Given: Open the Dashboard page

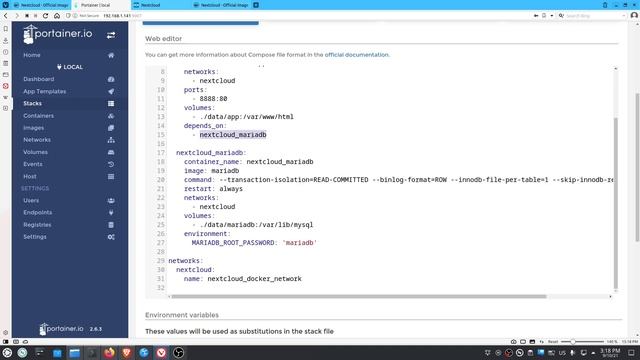Looking at the screenshot, I should [x=39, y=79].
